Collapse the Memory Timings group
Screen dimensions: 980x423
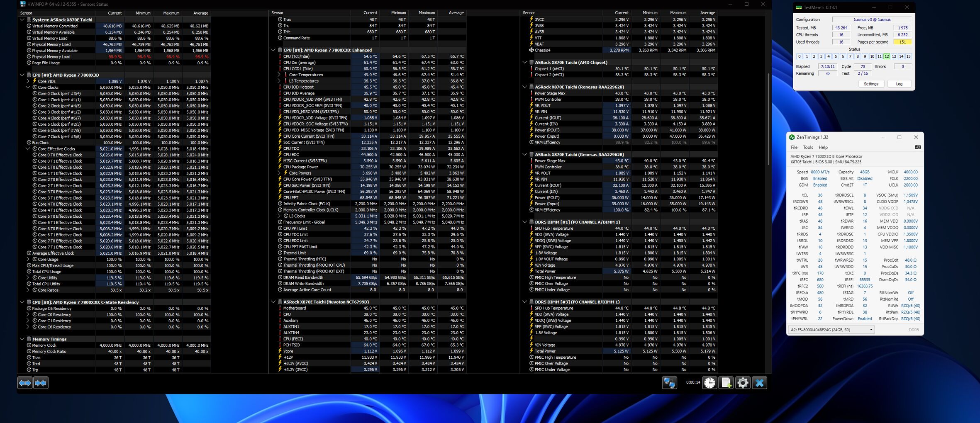22,339
